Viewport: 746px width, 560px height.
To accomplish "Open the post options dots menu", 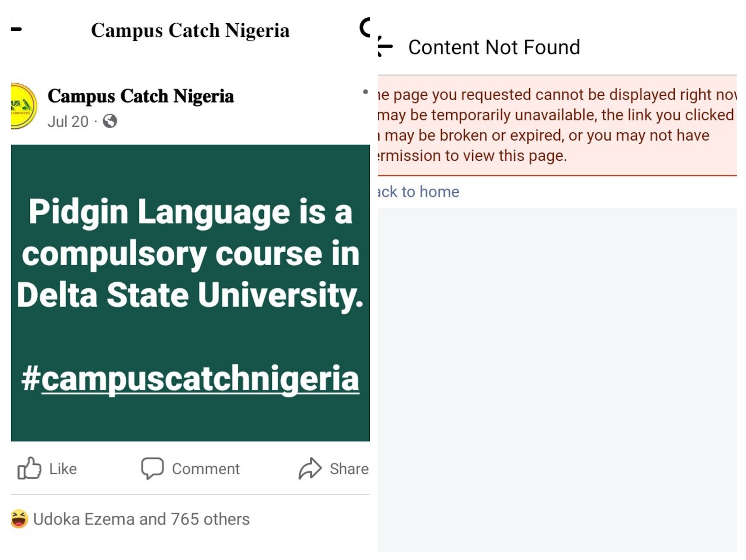I will click(366, 92).
